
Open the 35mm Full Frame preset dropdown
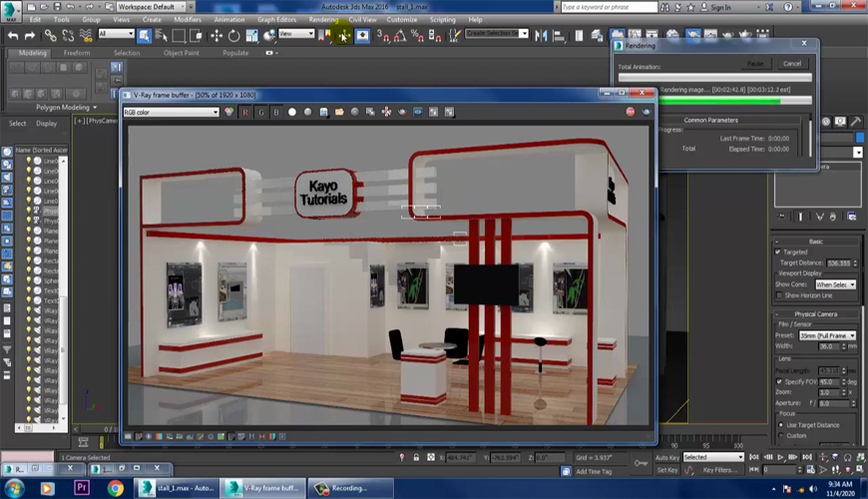tap(827, 335)
